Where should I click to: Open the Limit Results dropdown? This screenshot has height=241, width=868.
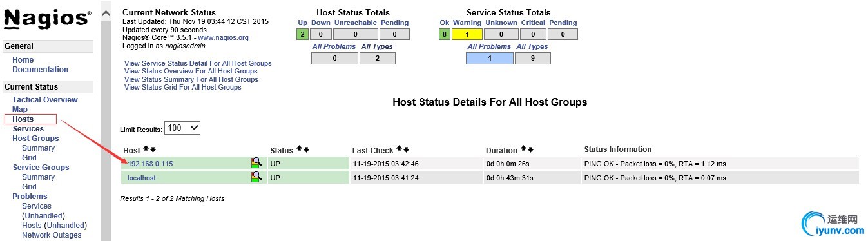(x=182, y=128)
